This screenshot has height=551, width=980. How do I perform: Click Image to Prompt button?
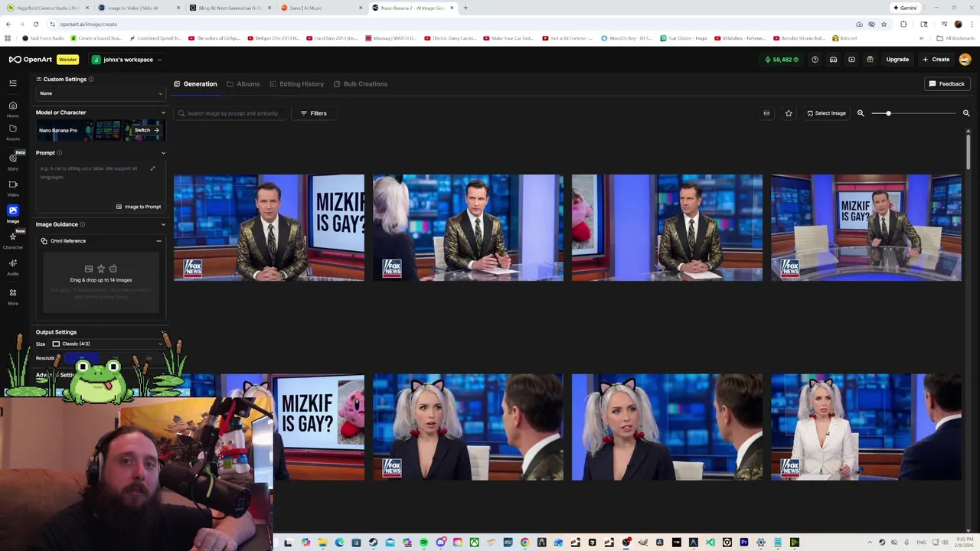click(139, 207)
